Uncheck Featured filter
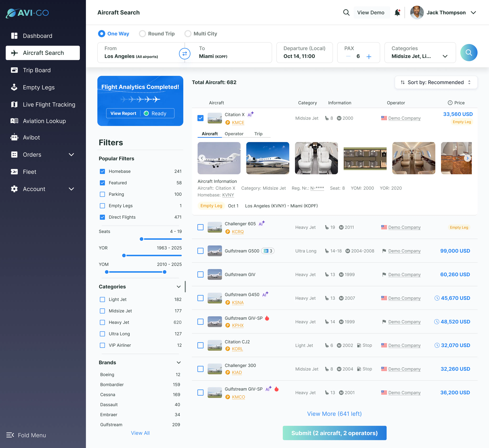This screenshot has width=489, height=448. [x=102, y=183]
